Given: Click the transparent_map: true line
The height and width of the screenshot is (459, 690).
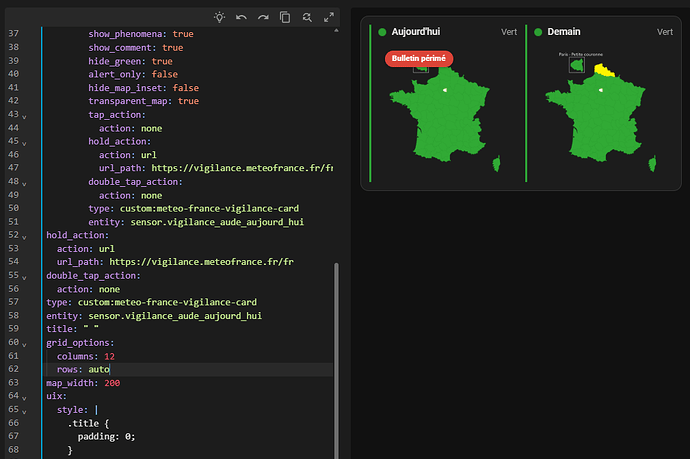Looking at the screenshot, I should click(143, 101).
